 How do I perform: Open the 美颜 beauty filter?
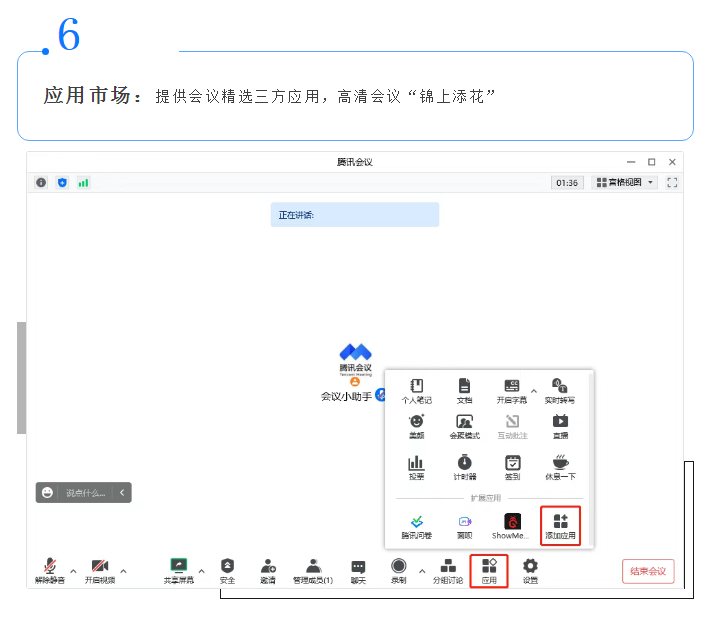pos(416,428)
